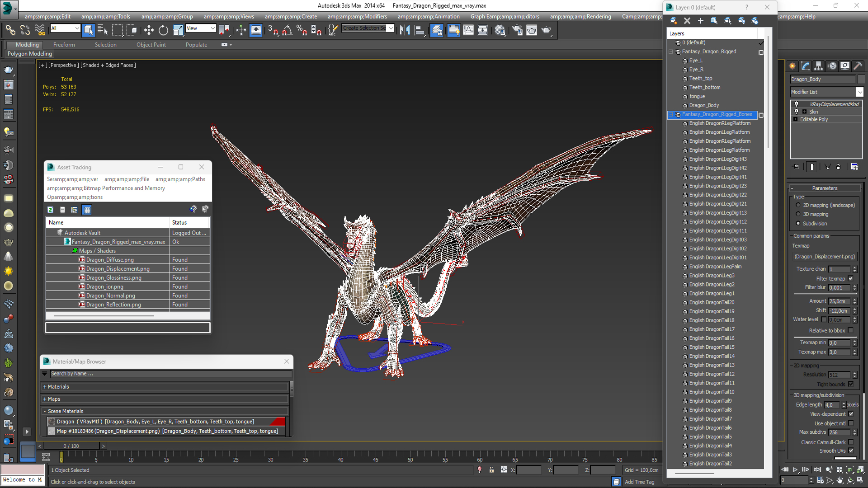This screenshot has width=868, height=488.
Task: Click the Add Time Tag label
Action: click(x=639, y=482)
